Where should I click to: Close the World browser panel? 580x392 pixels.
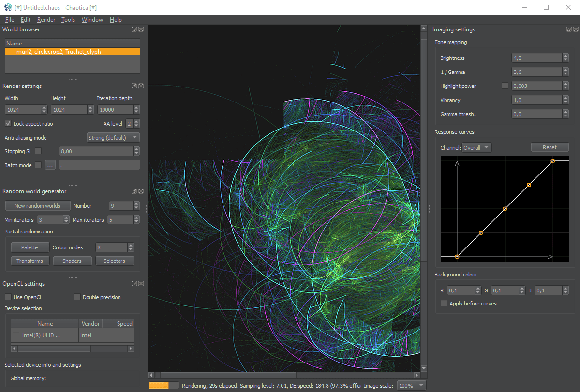point(141,29)
